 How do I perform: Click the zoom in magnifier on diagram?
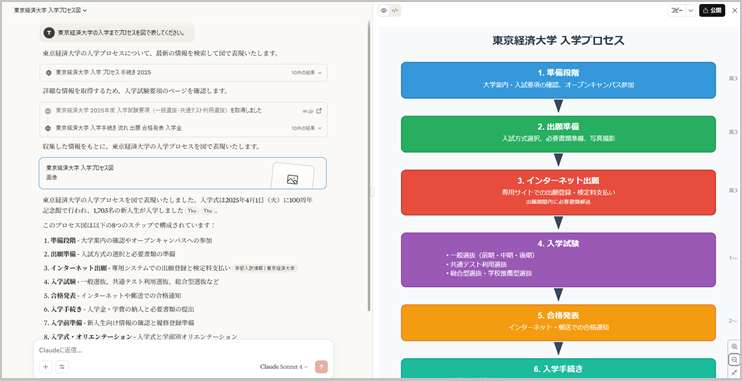tap(734, 346)
